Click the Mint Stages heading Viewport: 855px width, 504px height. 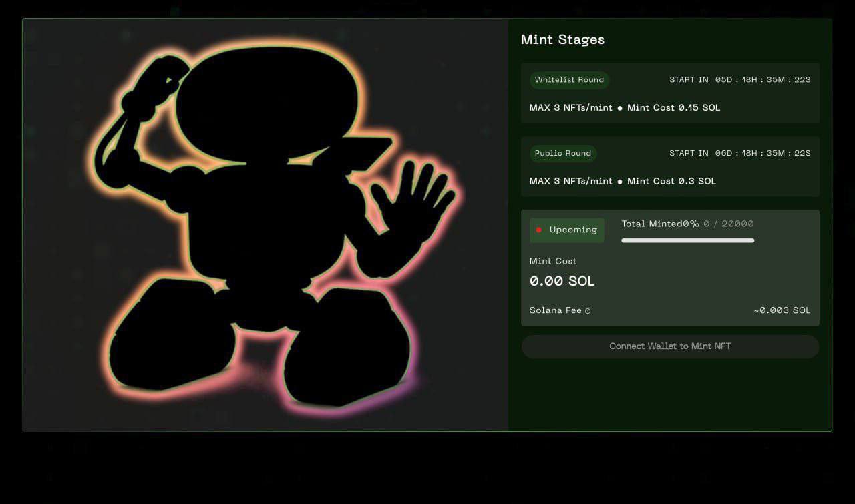(562, 39)
